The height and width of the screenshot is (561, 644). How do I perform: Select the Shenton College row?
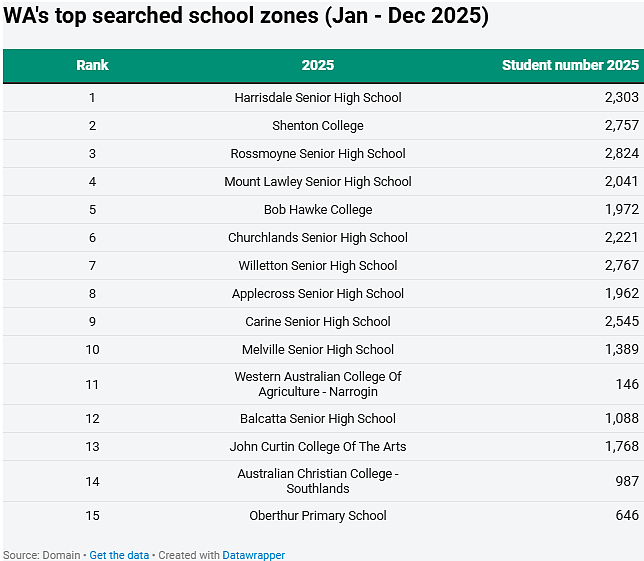(321, 125)
